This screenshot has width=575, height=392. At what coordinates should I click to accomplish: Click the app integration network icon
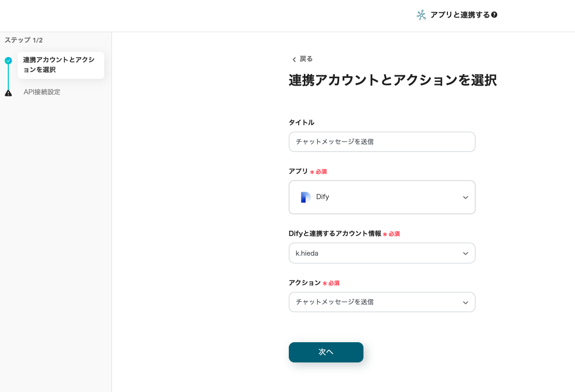tap(421, 15)
